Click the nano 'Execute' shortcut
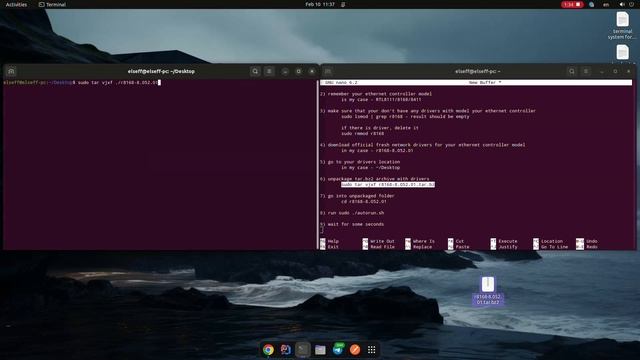The height and width of the screenshot is (360, 640). [504, 241]
